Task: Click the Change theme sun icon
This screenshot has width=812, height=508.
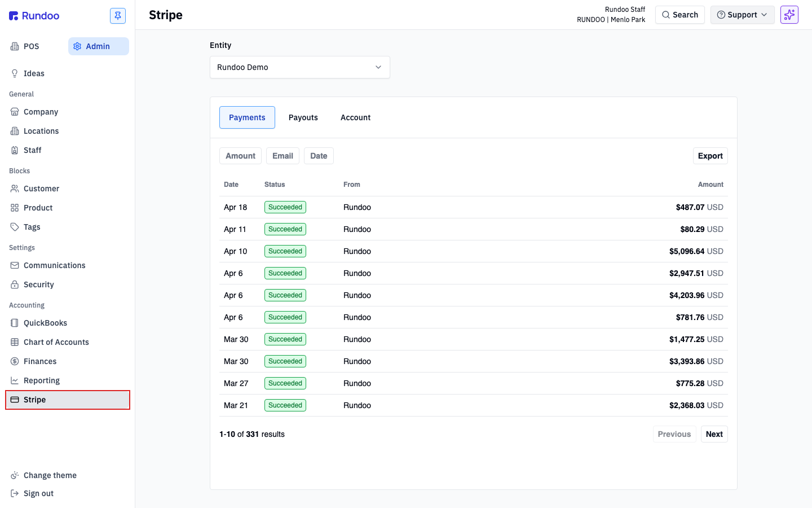Action: [x=15, y=475]
